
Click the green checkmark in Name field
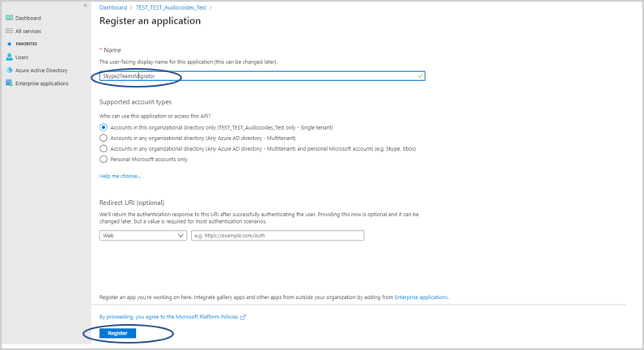[x=420, y=76]
